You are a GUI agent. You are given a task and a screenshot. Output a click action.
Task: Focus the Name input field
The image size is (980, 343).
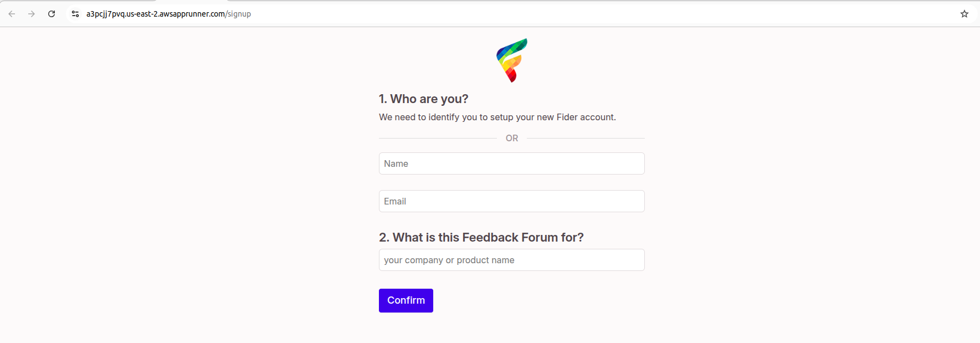(x=511, y=163)
